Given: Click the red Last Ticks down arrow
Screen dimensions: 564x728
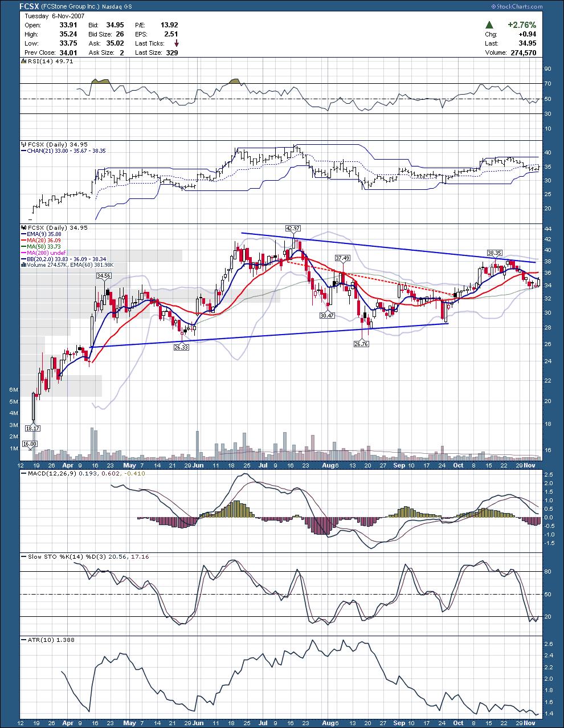Looking at the screenshot, I should point(177,43).
